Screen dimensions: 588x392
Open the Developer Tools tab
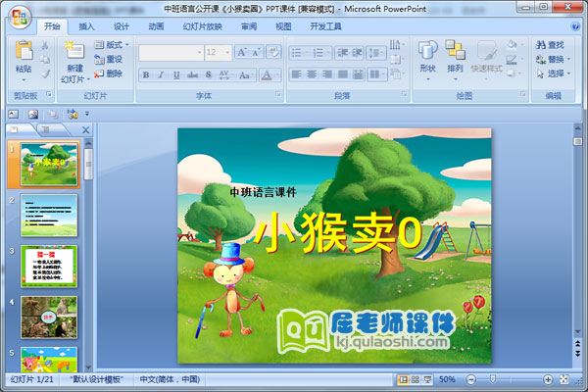click(x=325, y=26)
